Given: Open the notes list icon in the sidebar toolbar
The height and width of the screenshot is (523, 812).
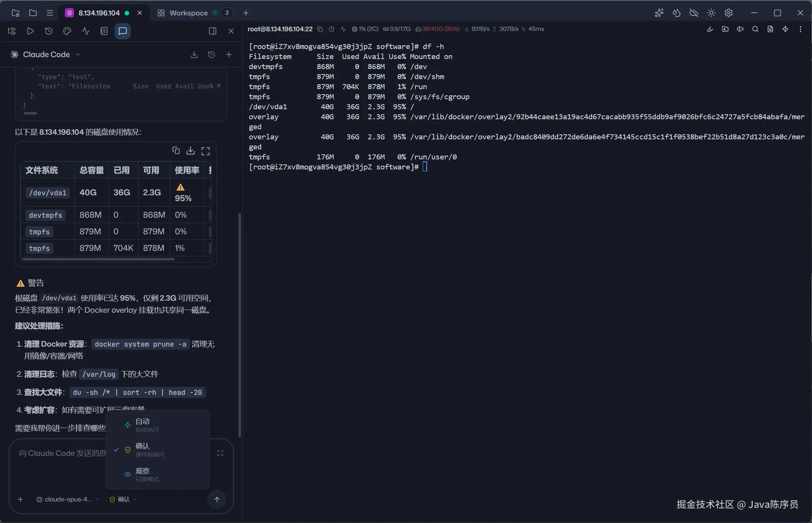Looking at the screenshot, I should pyautogui.click(x=104, y=31).
